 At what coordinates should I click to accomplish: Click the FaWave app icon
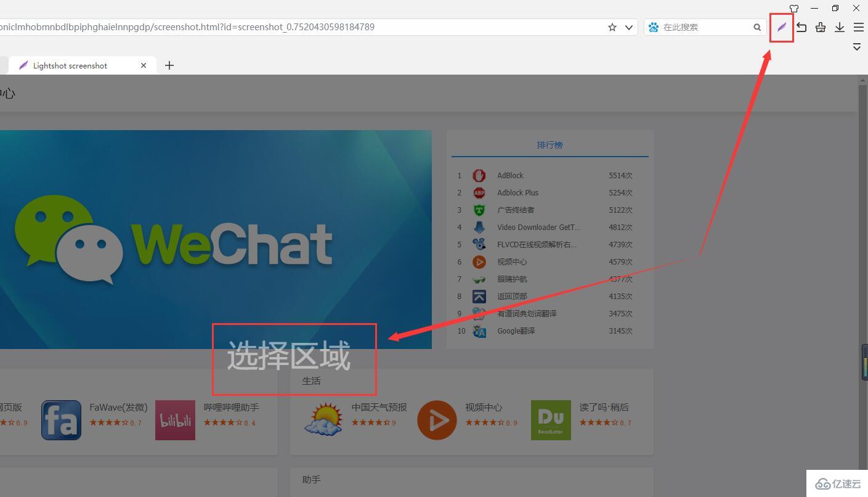tap(61, 420)
